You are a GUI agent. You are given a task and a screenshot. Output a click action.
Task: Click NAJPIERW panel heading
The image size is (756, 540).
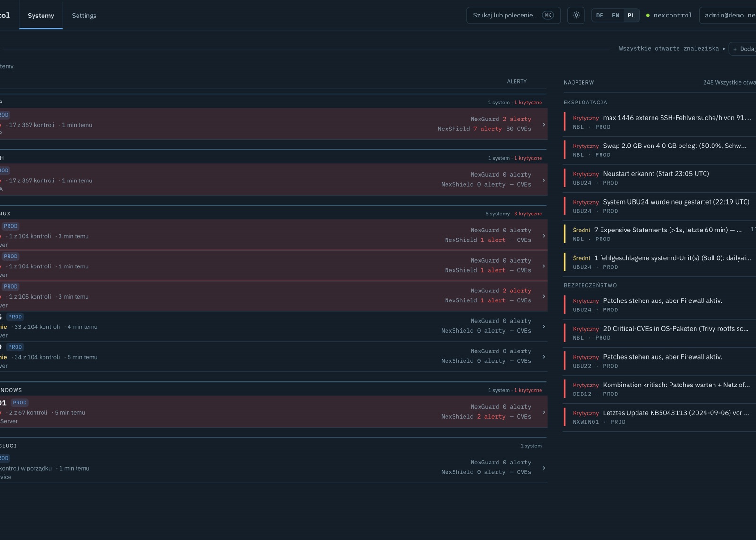click(579, 82)
